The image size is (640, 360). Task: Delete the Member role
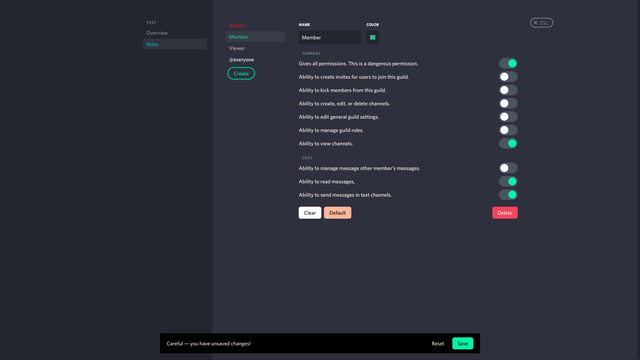coord(505,213)
